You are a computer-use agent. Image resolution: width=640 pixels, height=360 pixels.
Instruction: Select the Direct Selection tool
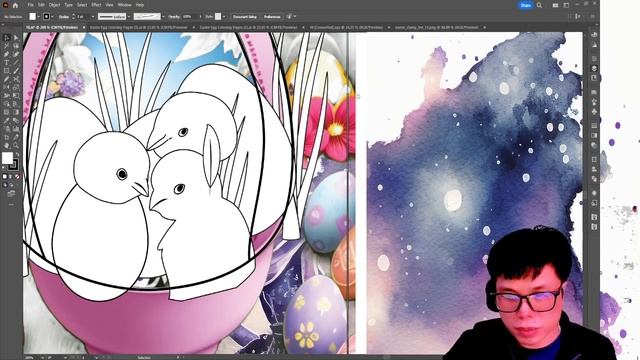coord(16,38)
